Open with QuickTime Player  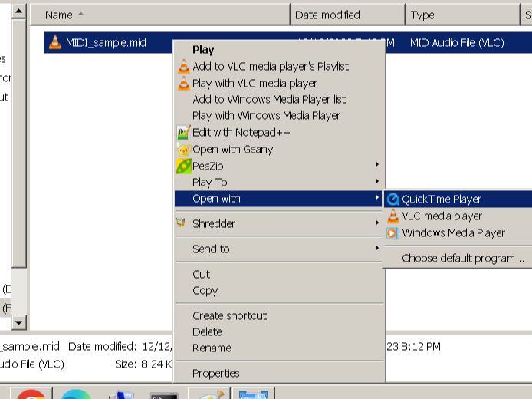(x=458, y=199)
